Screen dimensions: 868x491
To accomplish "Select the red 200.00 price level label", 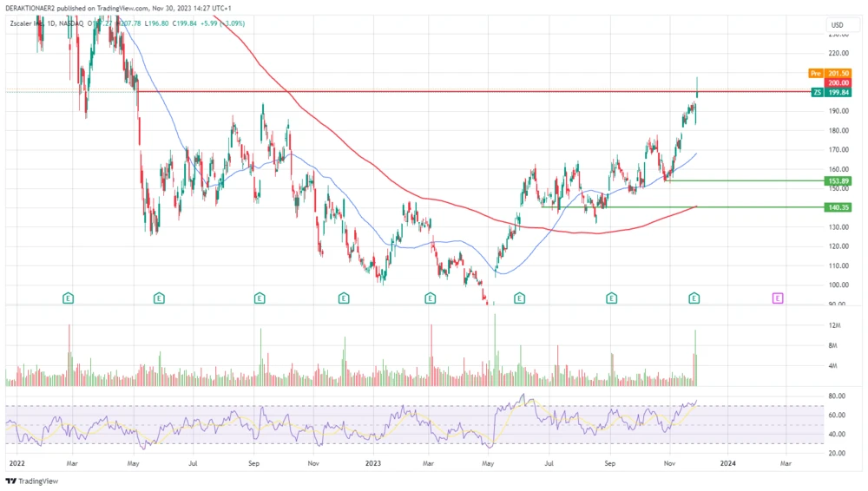I will coord(838,82).
